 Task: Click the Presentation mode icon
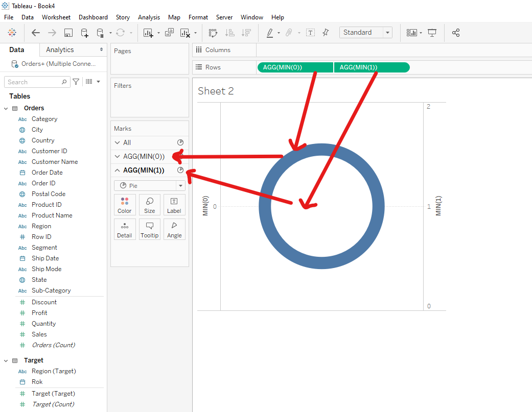[432, 33]
